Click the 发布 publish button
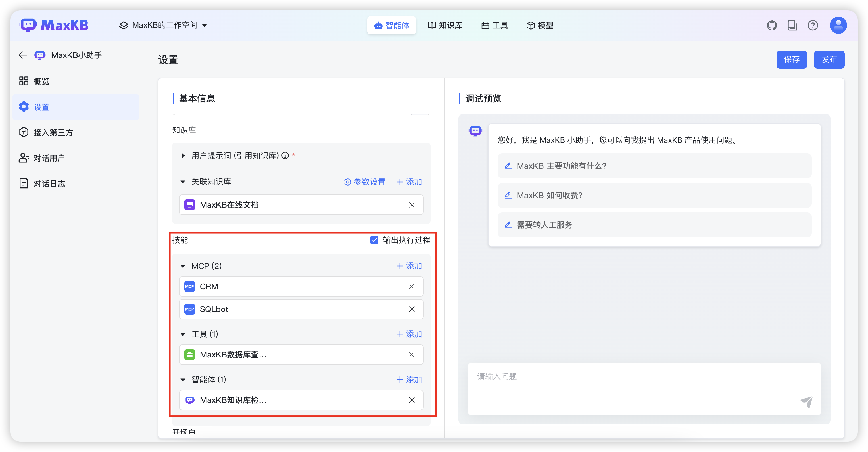This screenshot has height=452, width=868. point(829,59)
